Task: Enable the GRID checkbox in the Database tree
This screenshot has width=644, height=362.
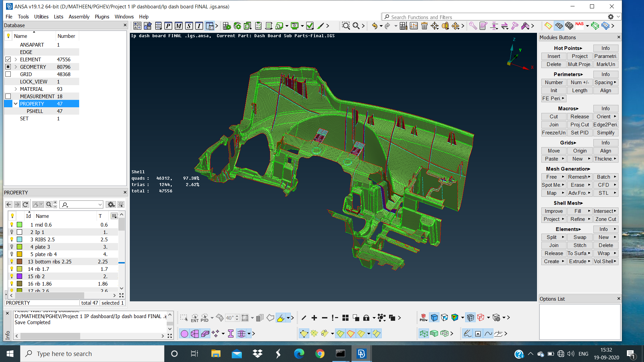Action: click(8, 74)
